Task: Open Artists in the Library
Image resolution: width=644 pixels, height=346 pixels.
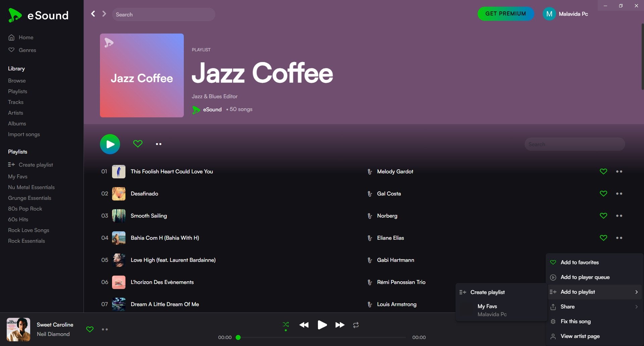Action: [x=15, y=113]
